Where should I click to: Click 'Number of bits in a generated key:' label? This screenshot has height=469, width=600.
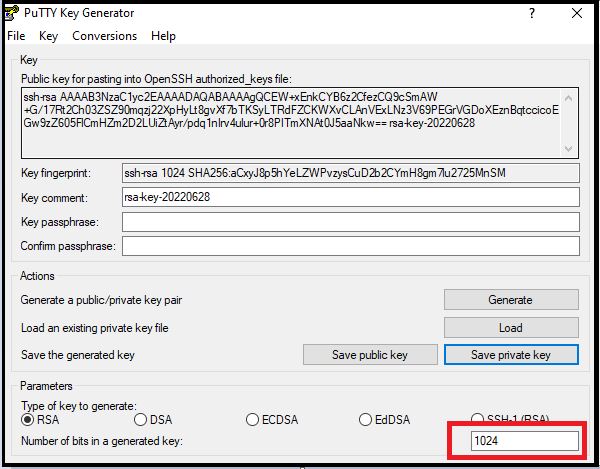102,441
